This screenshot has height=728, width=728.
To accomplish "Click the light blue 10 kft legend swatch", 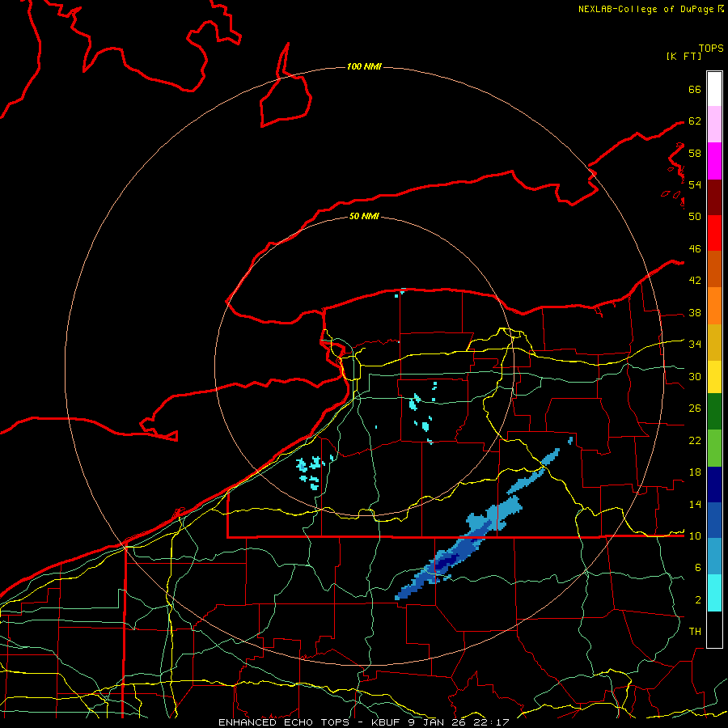I will (714, 556).
